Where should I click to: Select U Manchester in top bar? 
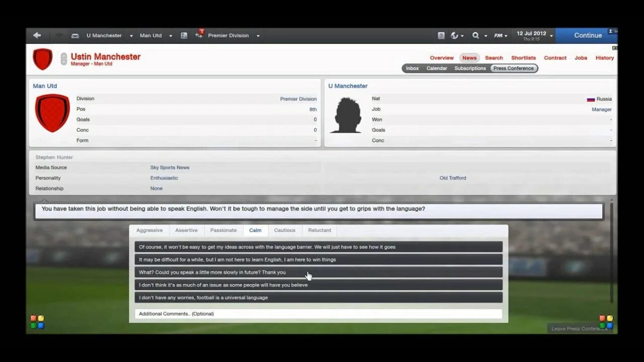tap(104, 36)
